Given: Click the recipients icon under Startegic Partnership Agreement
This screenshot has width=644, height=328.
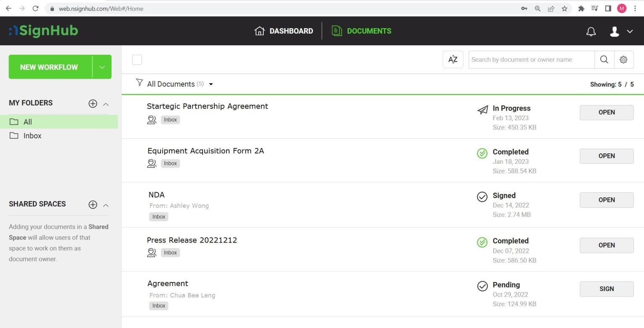Looking at the screenshot, I should [x=152, y=120].
